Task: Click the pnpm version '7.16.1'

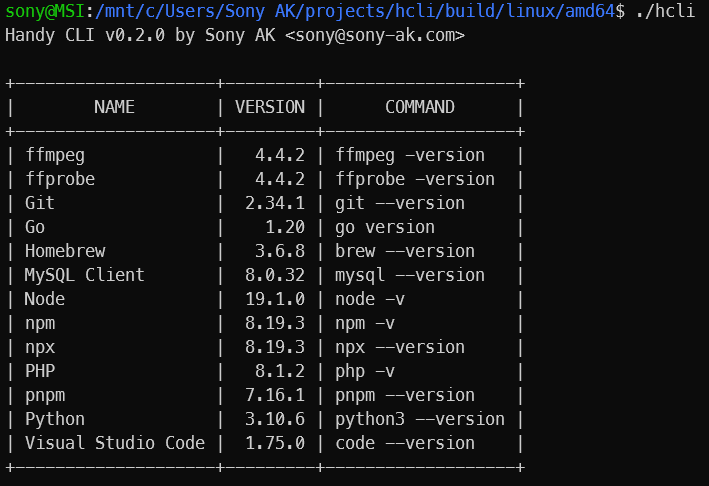Action: point(275,395)
